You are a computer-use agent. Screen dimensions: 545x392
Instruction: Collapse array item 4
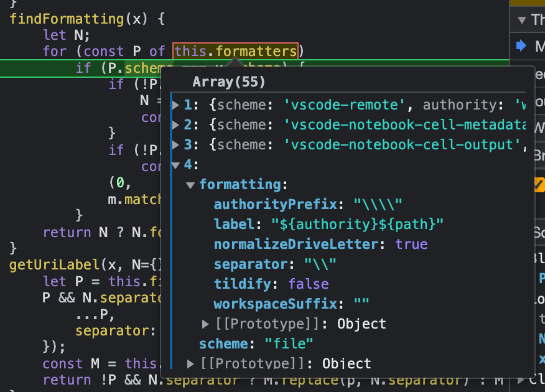pos(176,164)
